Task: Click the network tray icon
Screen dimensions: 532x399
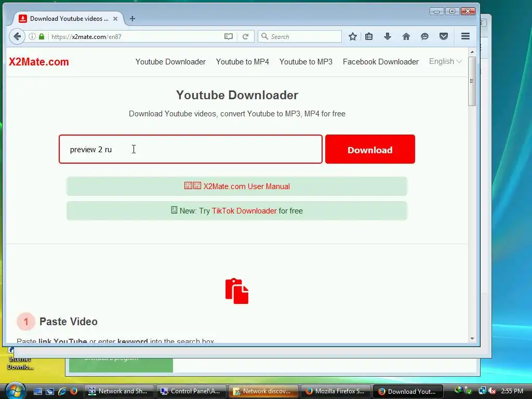Action: 482,391
